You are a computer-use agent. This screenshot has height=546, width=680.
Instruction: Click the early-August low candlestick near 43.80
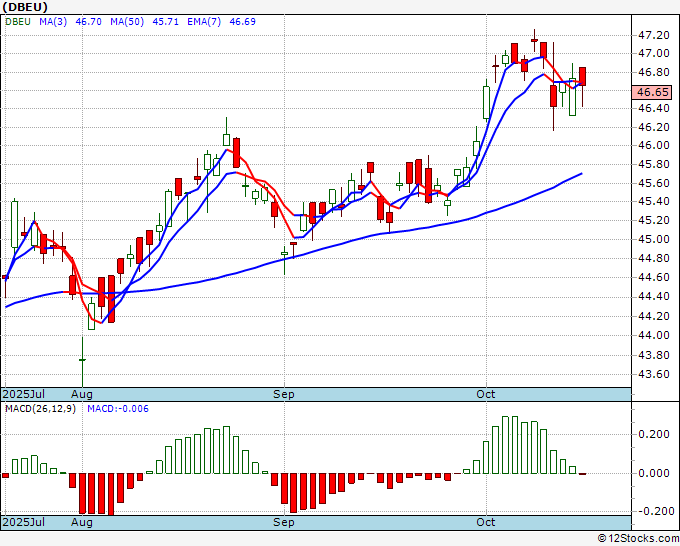[82, 360]
